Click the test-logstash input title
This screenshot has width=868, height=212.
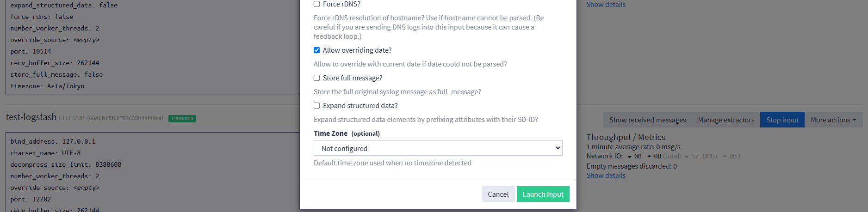click(31, 117)
